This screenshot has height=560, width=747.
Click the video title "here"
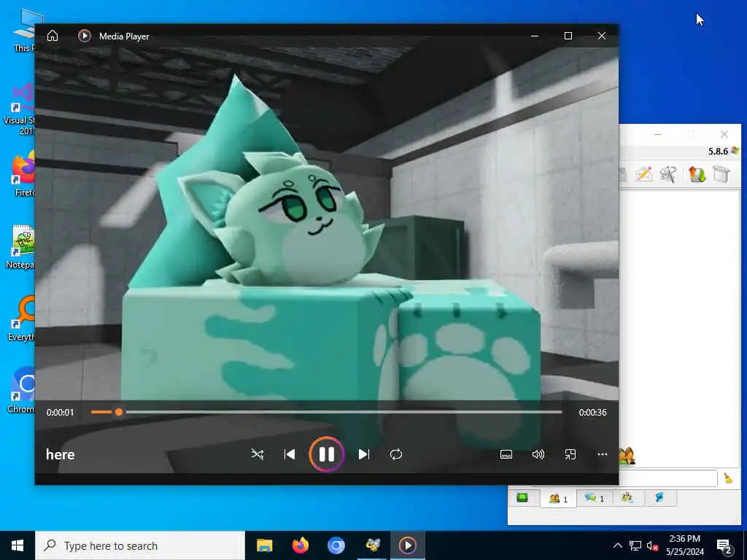(61, 454)
